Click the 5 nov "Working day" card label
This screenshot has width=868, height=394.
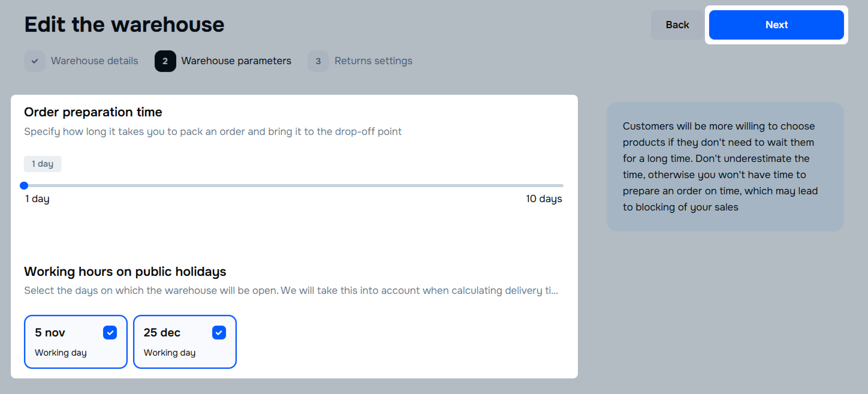61,353
